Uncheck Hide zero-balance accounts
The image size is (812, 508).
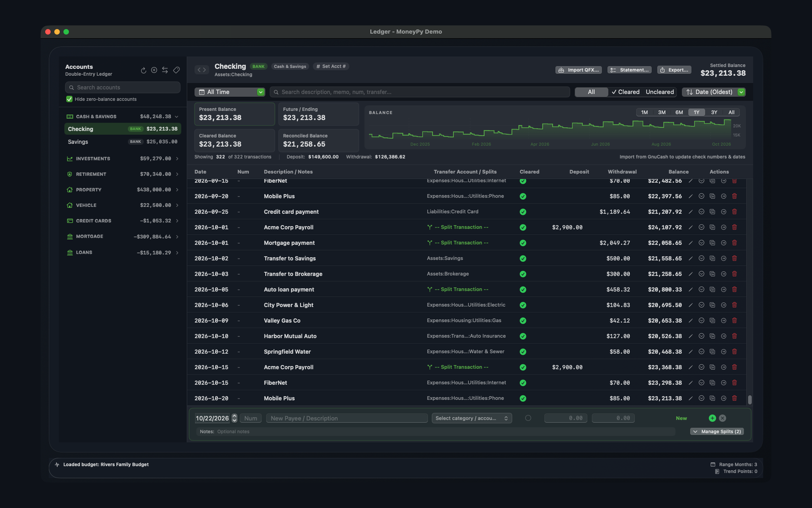70,99
